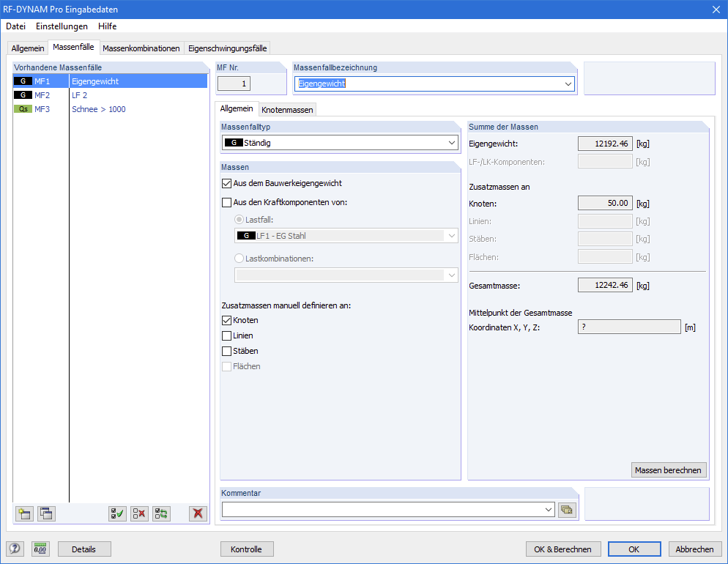Create a new mass case icon
This screenshot has width=728, height=564.
(24, 513)
